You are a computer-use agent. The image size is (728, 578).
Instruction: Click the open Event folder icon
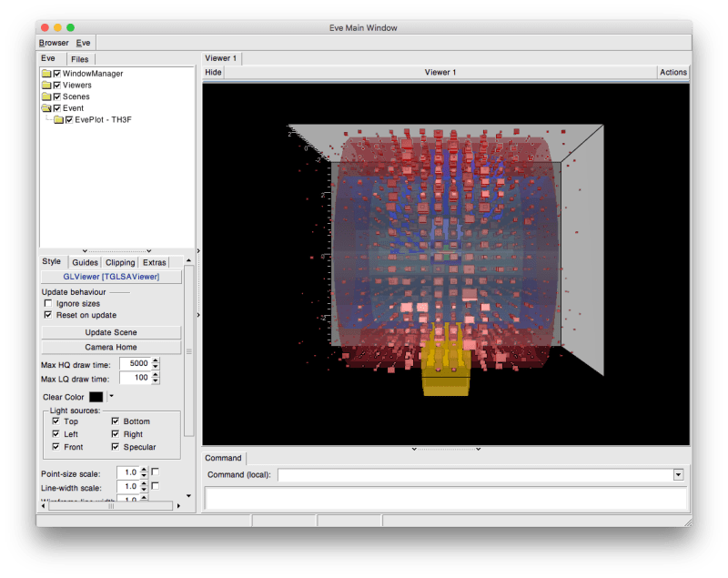45,107
